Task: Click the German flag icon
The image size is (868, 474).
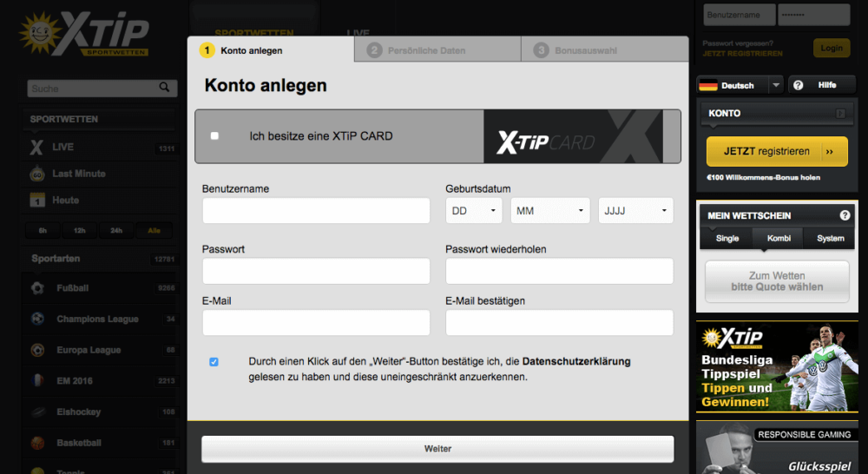Action: point(708,85)
